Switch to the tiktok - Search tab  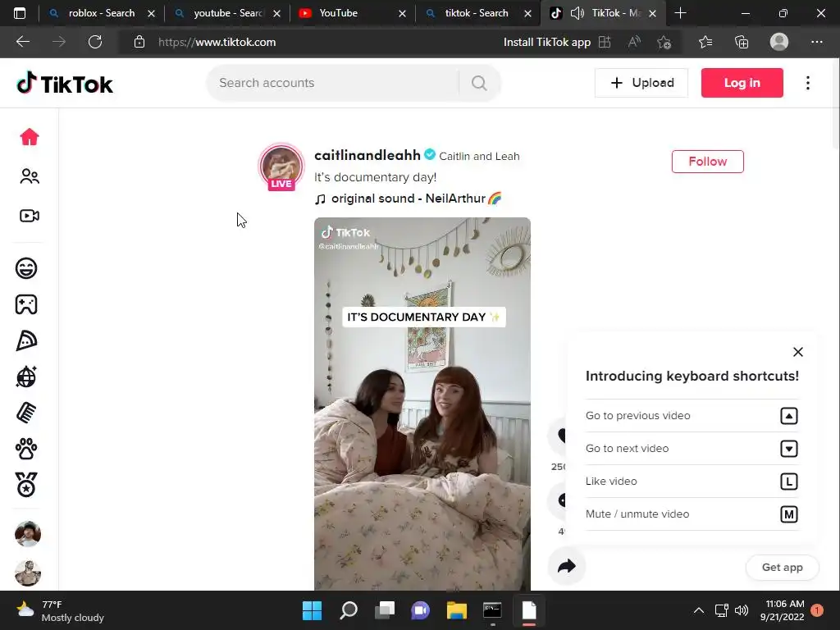[x=477, y=13]
